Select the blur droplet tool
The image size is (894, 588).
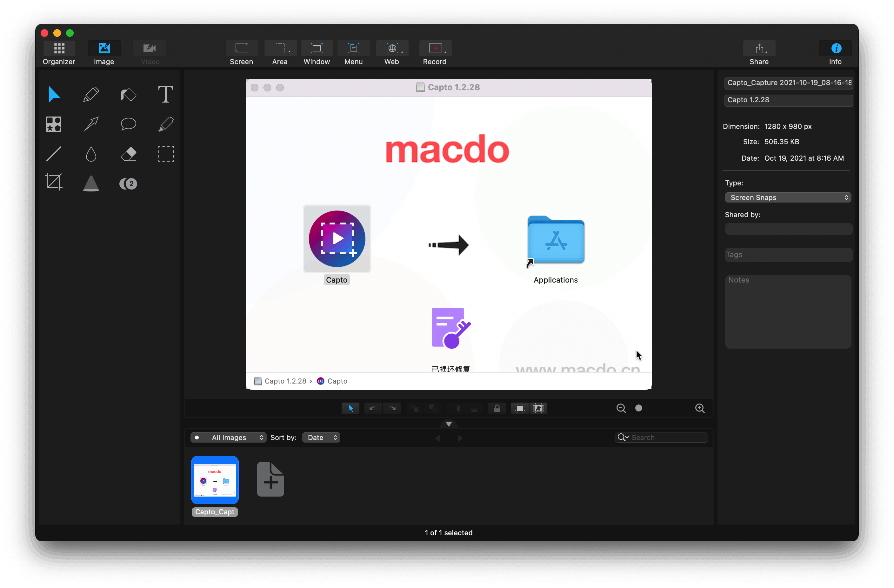pos(91,154)
